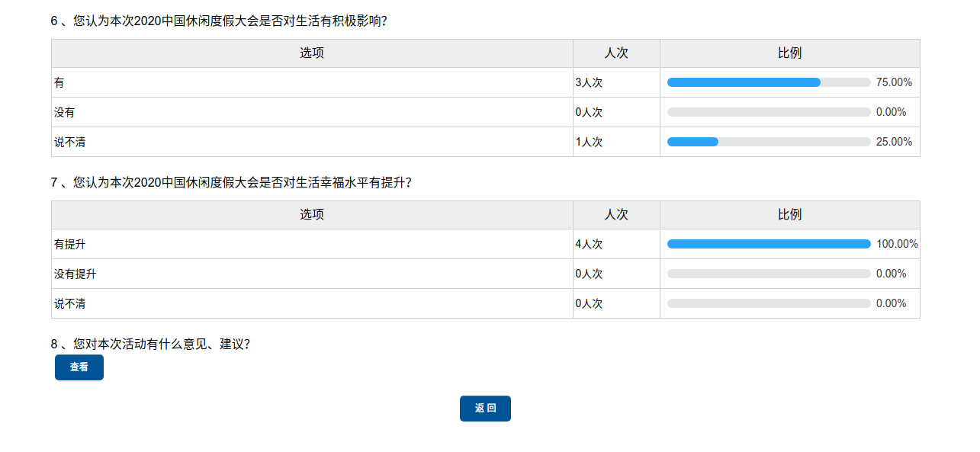
Task: Click the 选项 header in question 6 table
Action: tap(312, 53)
